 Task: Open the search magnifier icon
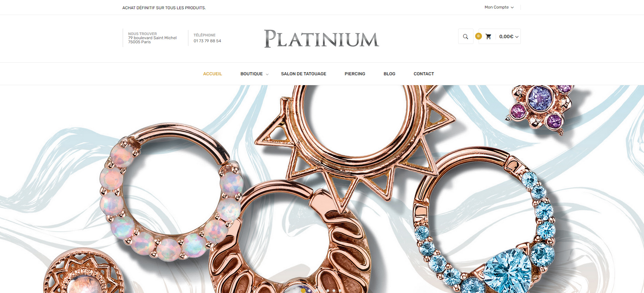[466, 36]
